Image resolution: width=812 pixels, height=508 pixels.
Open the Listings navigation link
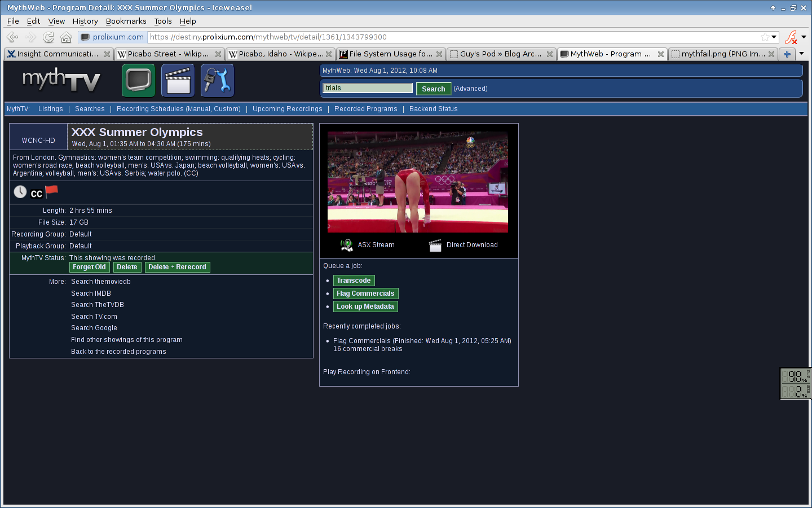(51, 109)
